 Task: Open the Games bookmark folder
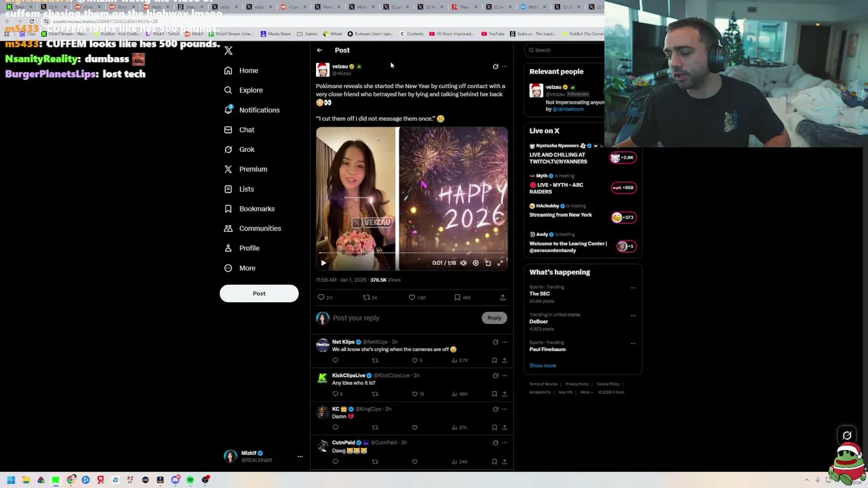(307, 34)
